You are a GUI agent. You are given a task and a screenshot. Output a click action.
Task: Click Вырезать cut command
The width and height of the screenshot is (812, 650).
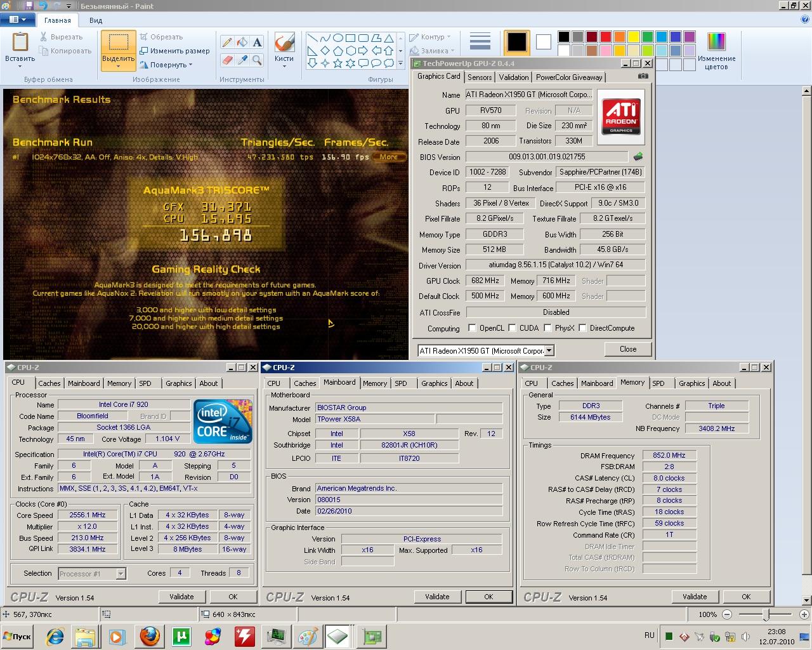point(61,37)
